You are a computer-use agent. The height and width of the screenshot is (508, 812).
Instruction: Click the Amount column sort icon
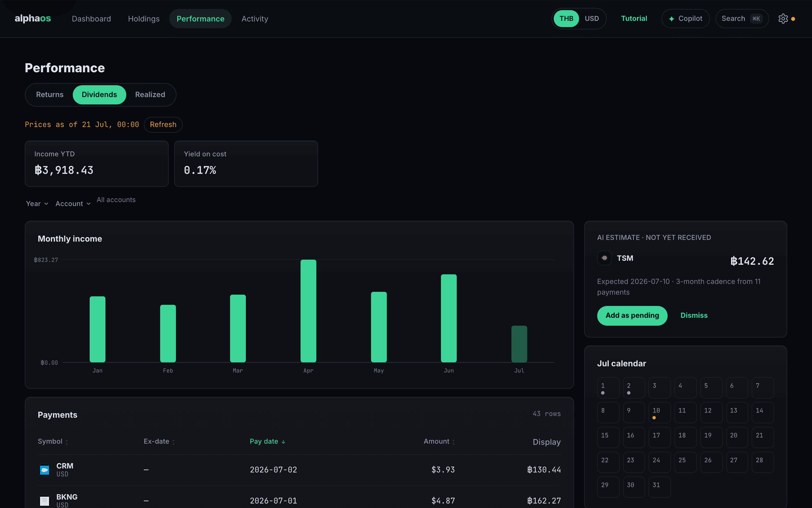453,442
